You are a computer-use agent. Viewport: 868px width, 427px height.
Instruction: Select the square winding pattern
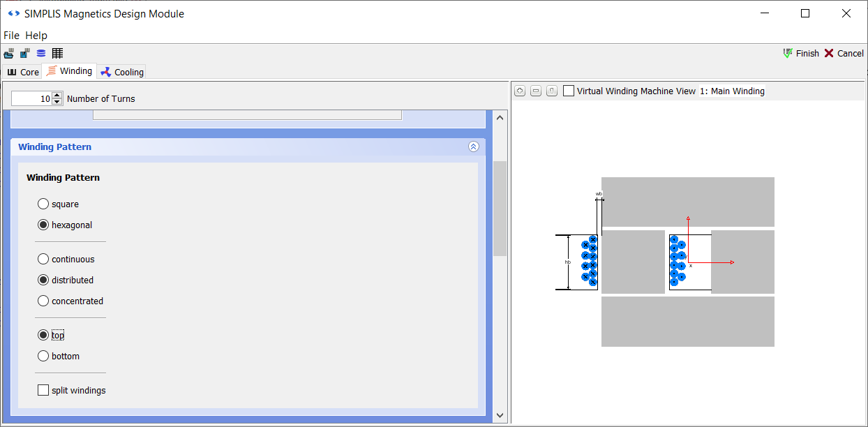point(43,204)
